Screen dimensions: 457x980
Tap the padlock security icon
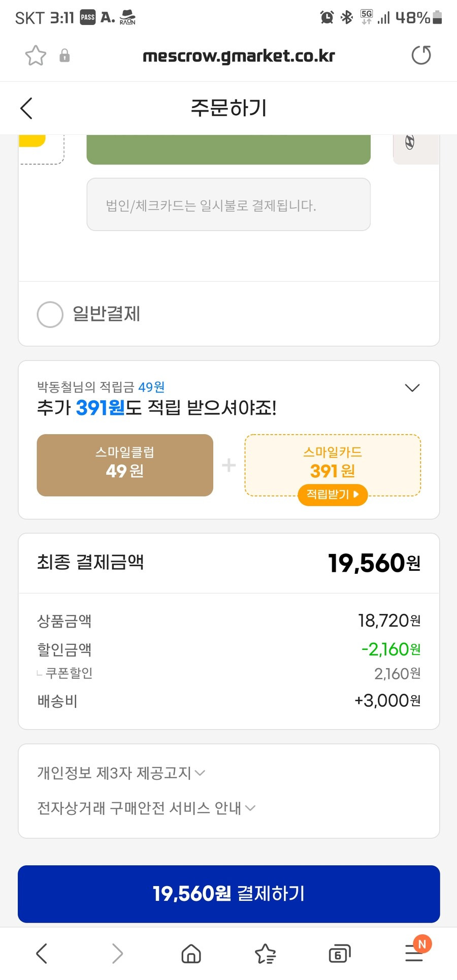(64, 55)
